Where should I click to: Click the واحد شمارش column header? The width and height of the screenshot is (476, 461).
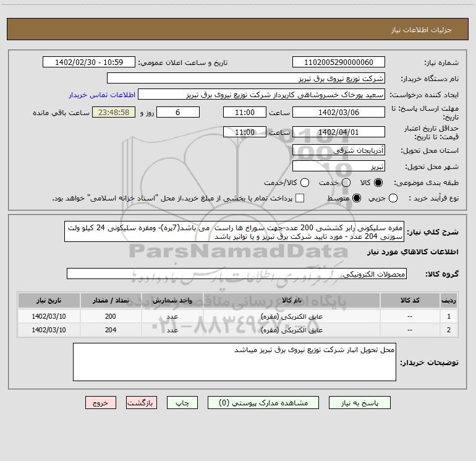click(x=172, y=300)
